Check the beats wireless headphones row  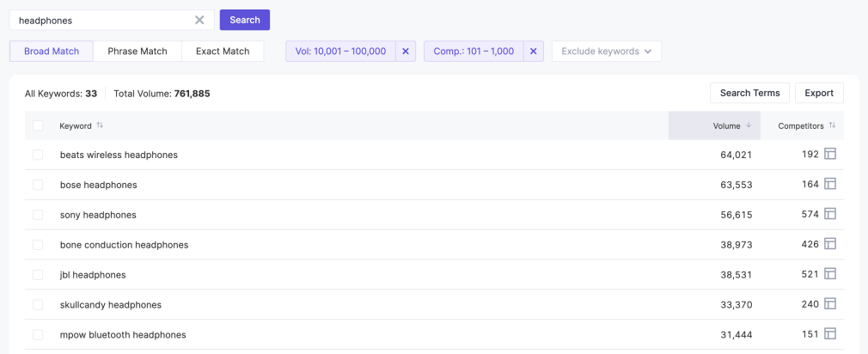(38, 155)
